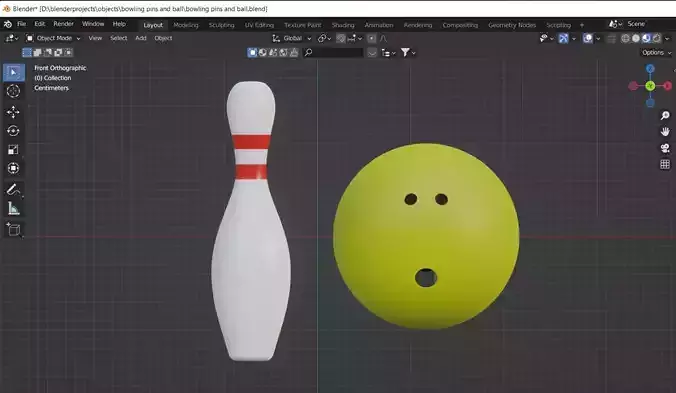
Task: Click the viewport zoom magnifier icon
Action: click(665, 115)
